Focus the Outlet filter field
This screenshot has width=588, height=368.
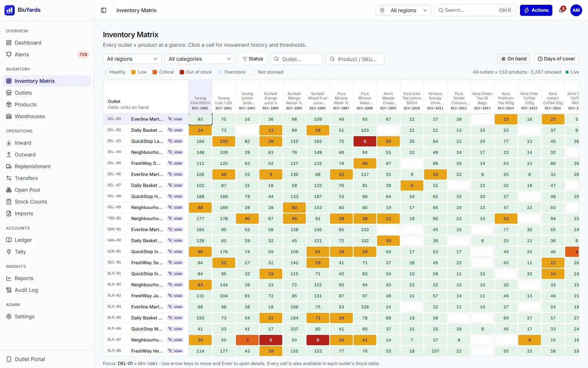(x=297, y=59)
